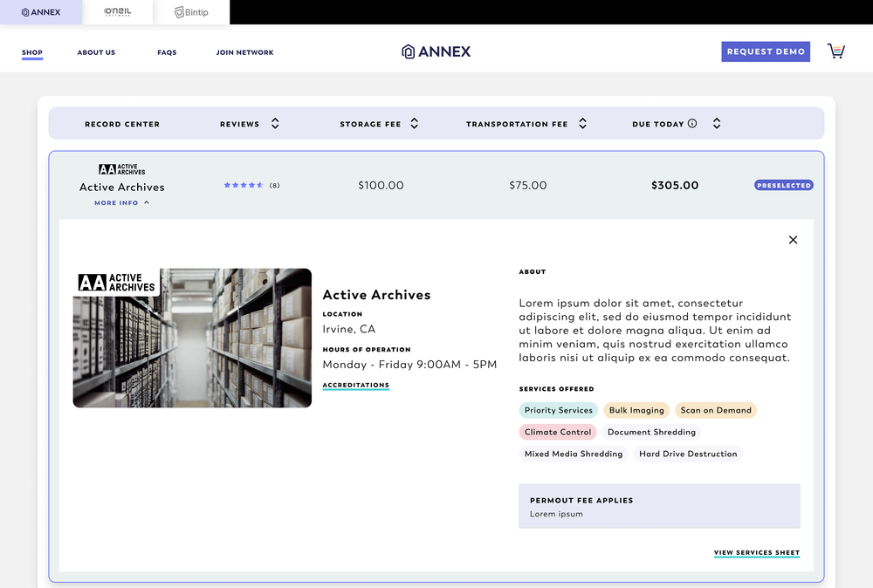Viewport: 873px width, 588px height.
Task: Click the Due Today info icon
Action: click(x=692, y=124)
